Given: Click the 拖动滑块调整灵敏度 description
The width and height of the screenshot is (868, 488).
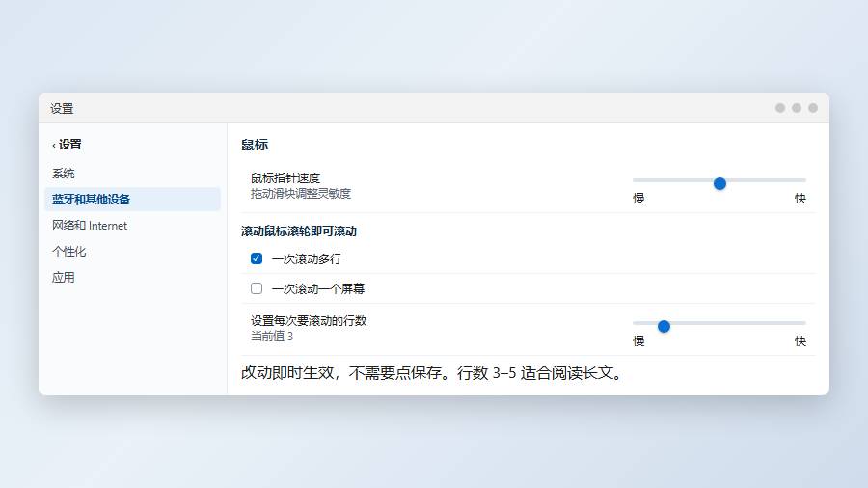Looking at the screenshot, I should tap(301, 194).
